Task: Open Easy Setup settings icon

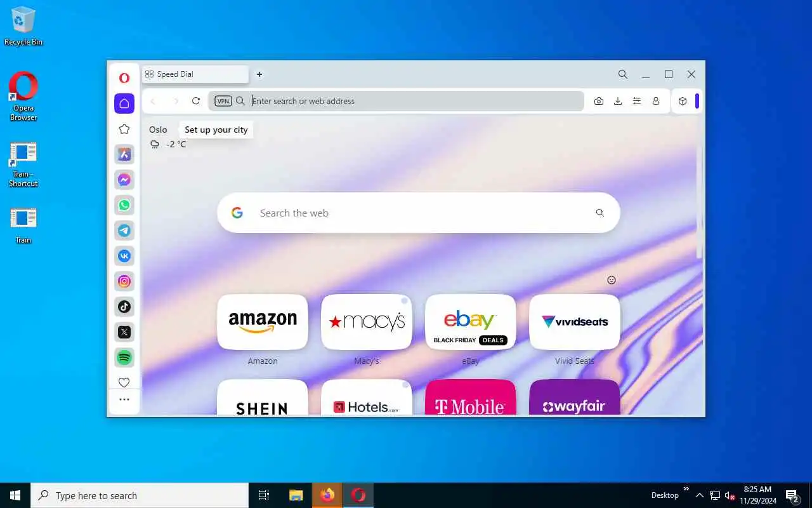Action: click(x=637, y=101)
